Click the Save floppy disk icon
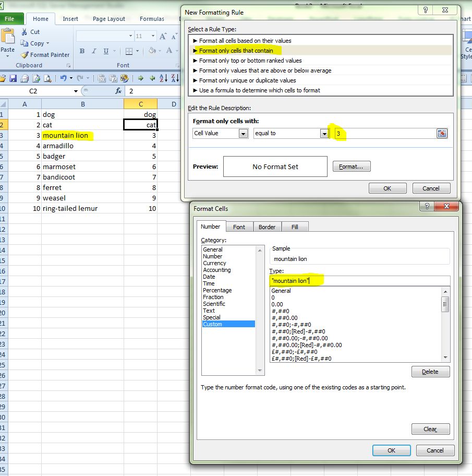 pyautogui.click(x=13, y=79)
